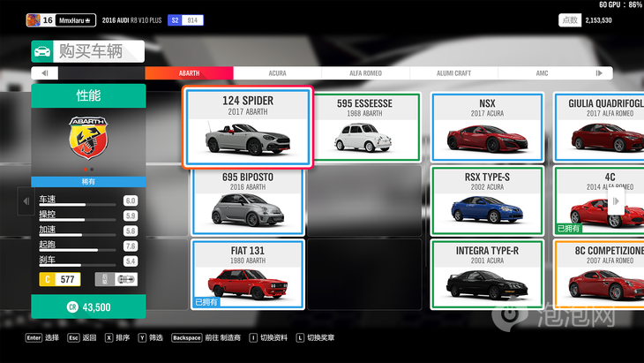This screenshot has width=644, height=363.
Task: Click the 6.0 speed stat value
Action: 131,200
